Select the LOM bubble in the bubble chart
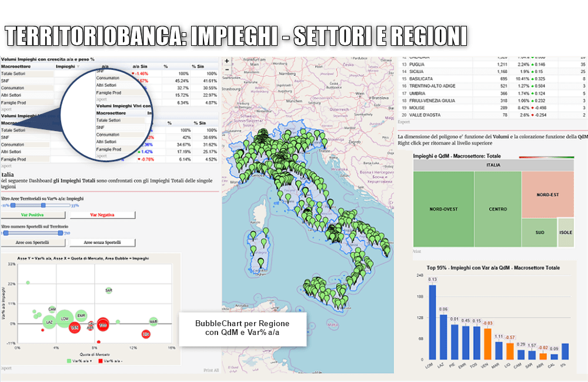Viewport: 588px width, 382px height. (65, 319)
